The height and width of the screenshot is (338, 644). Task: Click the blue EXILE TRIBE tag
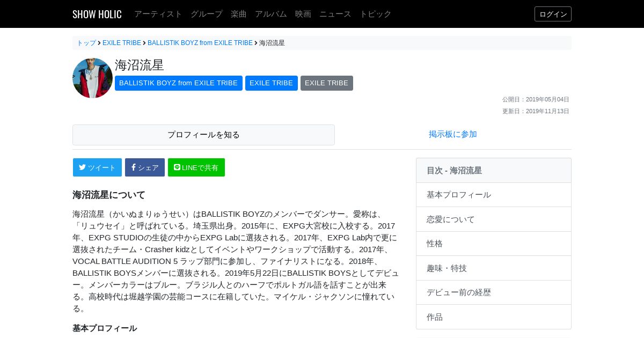point(272,83)
